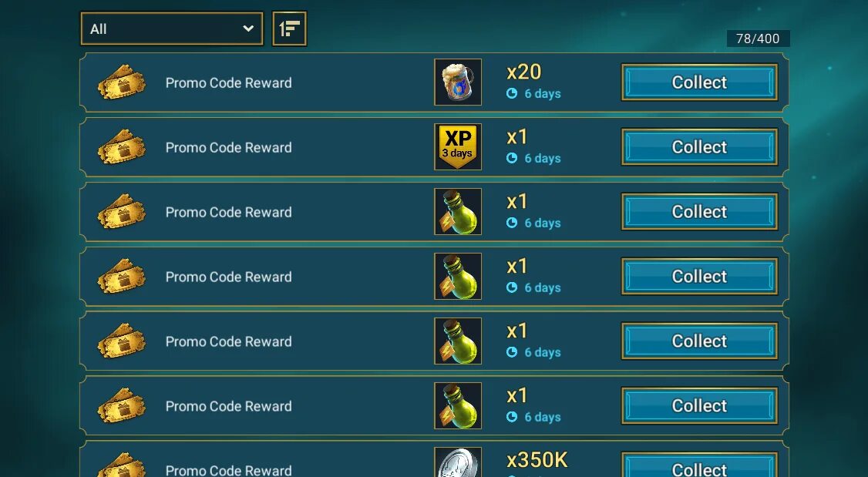Click the gold ticket icon in top row

(122, 82)
